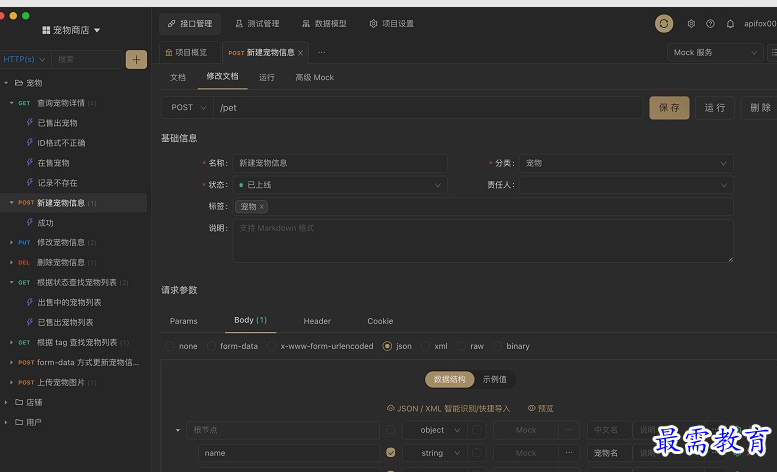Click the 预览 eye icon to preview
Image resolution: width=777 pixels, height=472 pixels.
point(540,408)
